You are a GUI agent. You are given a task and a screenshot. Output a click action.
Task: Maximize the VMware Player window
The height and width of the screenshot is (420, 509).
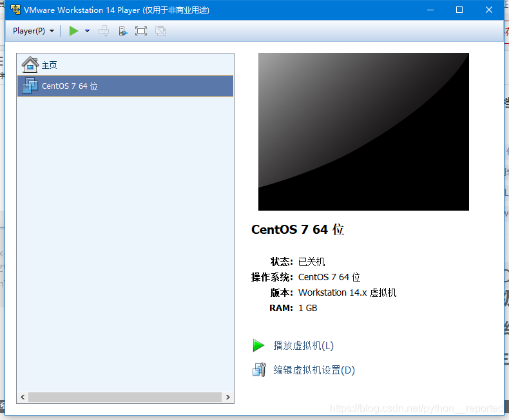pyautogui.click(x=459, y=10)
